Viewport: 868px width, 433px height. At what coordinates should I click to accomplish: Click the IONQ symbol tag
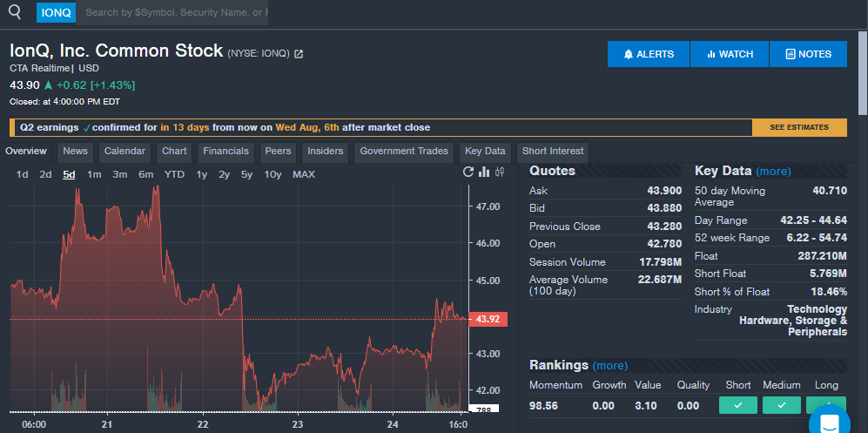(x=56, y=13)
